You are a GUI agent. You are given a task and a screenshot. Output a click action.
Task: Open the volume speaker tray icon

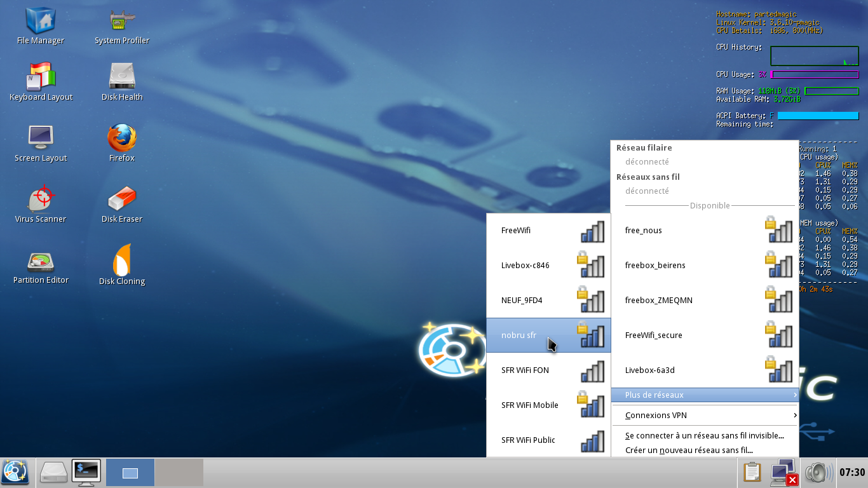pos(818,473)
